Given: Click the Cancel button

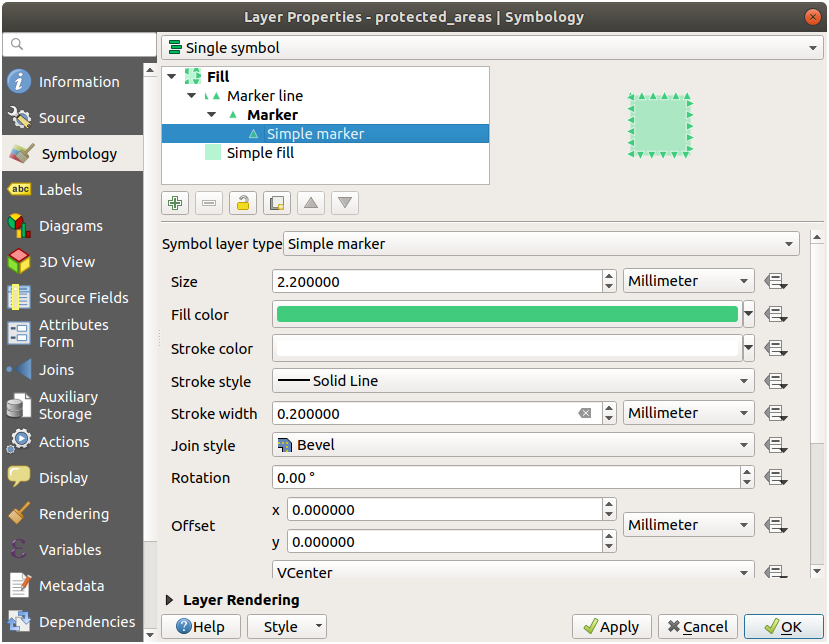Looking at the screenshot, I should click(697, 627).
